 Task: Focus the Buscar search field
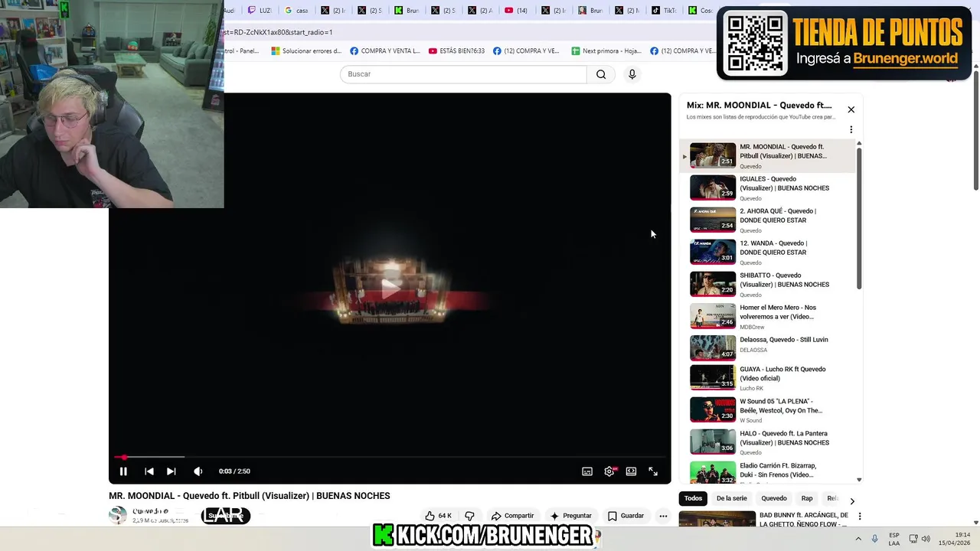click(463, 74)
